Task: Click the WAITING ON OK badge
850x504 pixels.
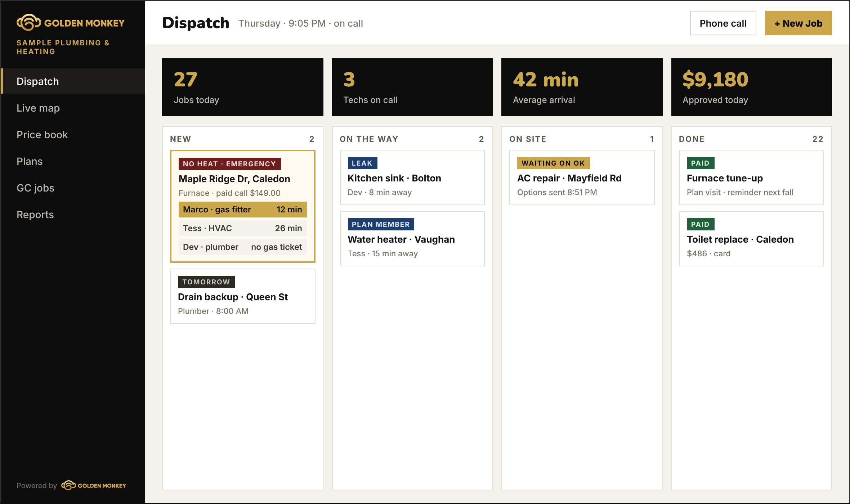Action: [x=553, y=163]
